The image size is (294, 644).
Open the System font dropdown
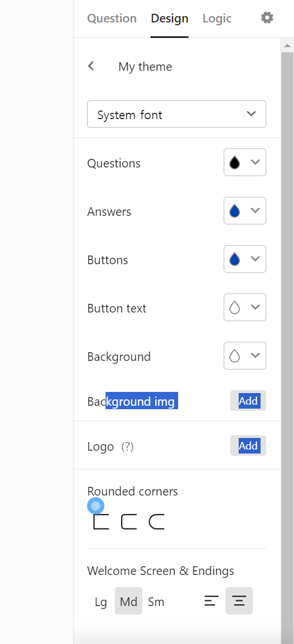click(x=176, y=114)
